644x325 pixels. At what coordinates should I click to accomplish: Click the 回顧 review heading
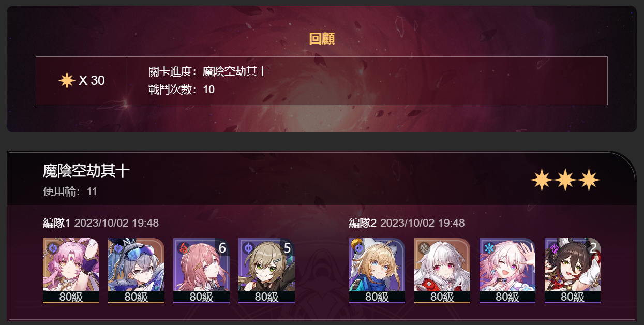click(x=322, y=38)
